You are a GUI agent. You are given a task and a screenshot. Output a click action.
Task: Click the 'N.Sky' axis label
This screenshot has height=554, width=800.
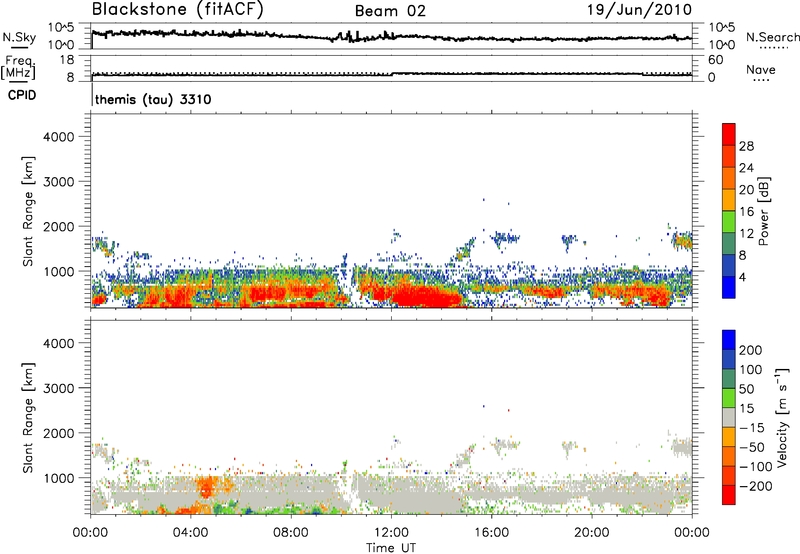click(19, 37)
